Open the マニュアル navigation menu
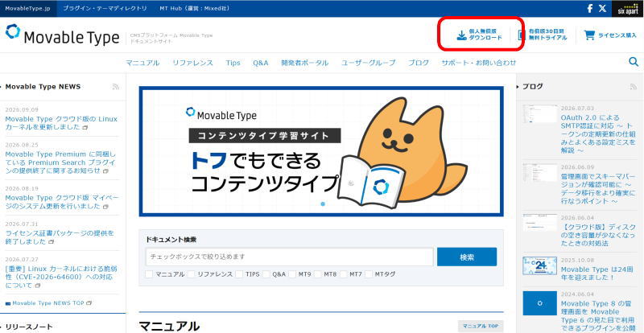Screen dimensions: 644x333 [x=142, y=63]
